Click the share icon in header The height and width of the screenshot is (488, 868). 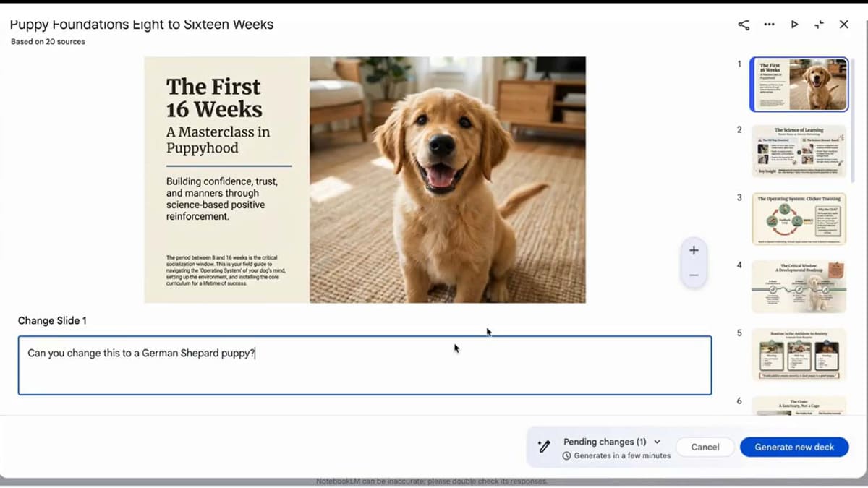tap(744, 25)
